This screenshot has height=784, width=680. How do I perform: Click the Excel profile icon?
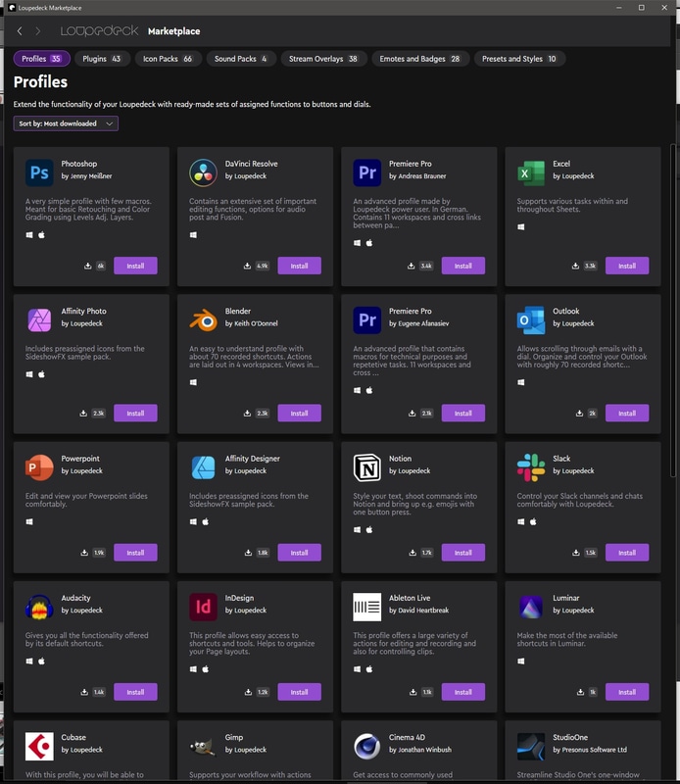point(530,173)
